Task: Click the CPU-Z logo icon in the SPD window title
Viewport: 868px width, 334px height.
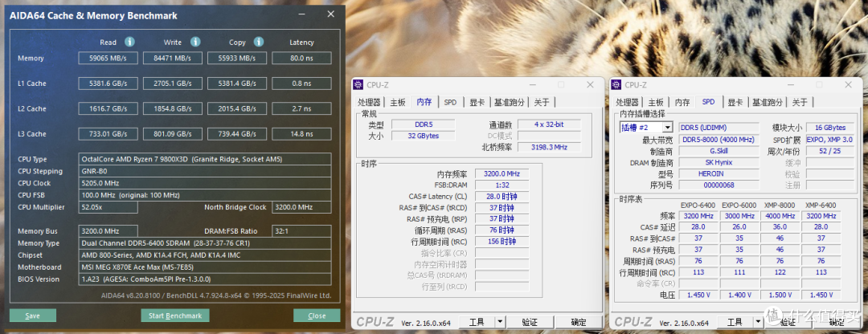Action: tap(616, 84)
